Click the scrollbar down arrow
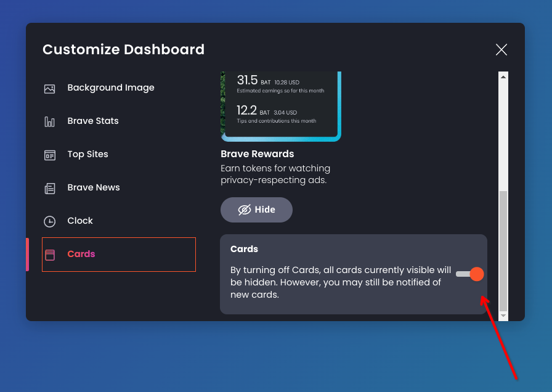The image size is (552, 392). 503,316
